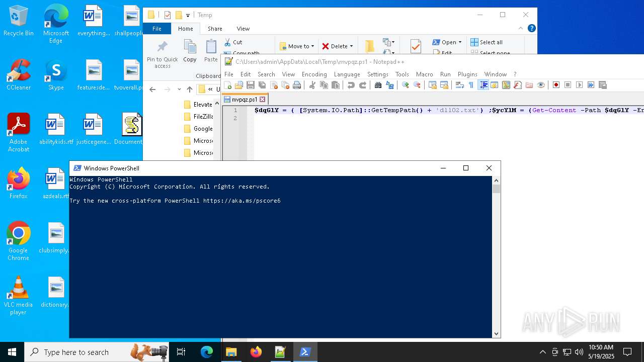Toggle Show all characters pilcrow icon

[471, 85]
